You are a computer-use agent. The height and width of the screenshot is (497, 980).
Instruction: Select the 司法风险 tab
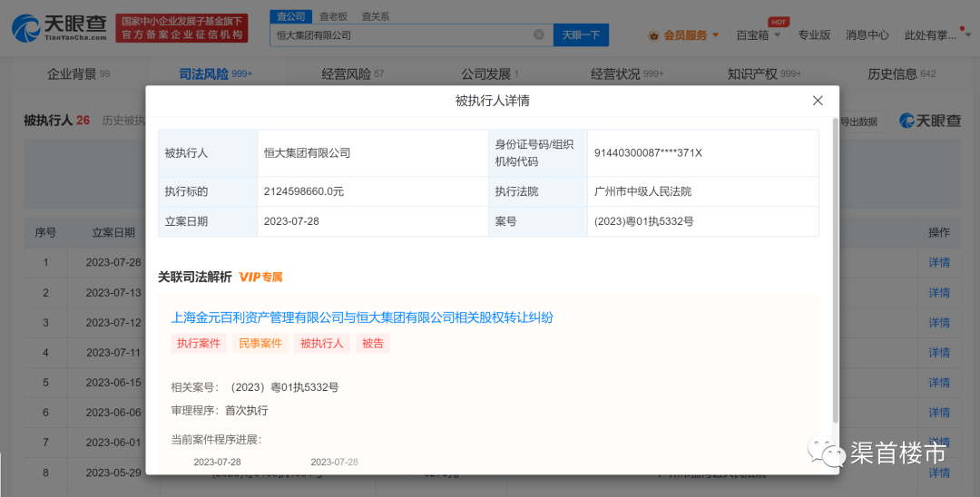point(215,74)
